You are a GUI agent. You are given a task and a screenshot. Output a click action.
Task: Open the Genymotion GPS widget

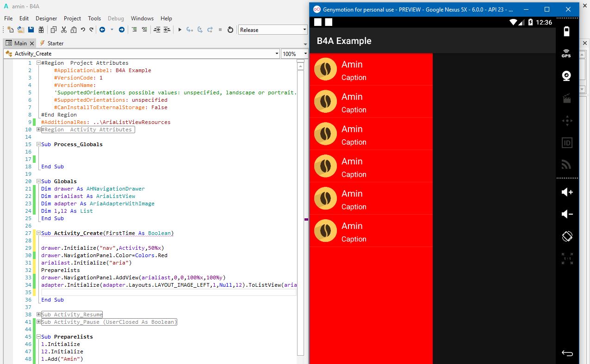[566, 53]
